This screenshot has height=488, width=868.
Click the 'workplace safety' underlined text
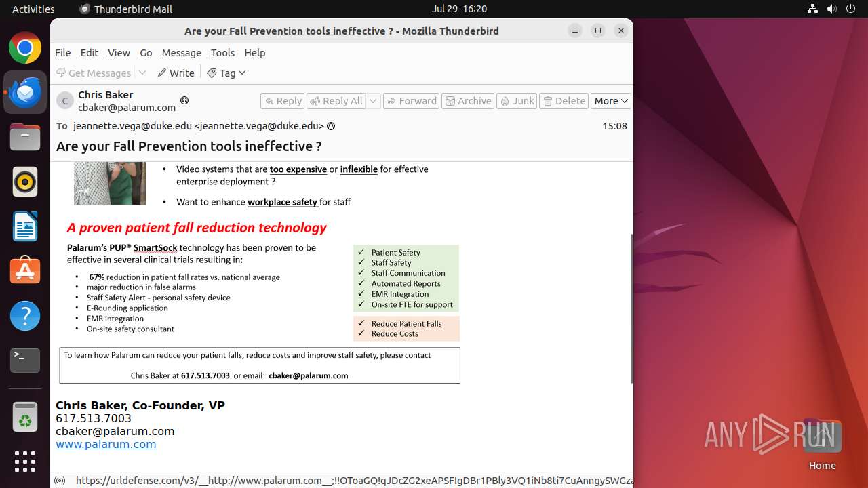(x=282, y=202)
